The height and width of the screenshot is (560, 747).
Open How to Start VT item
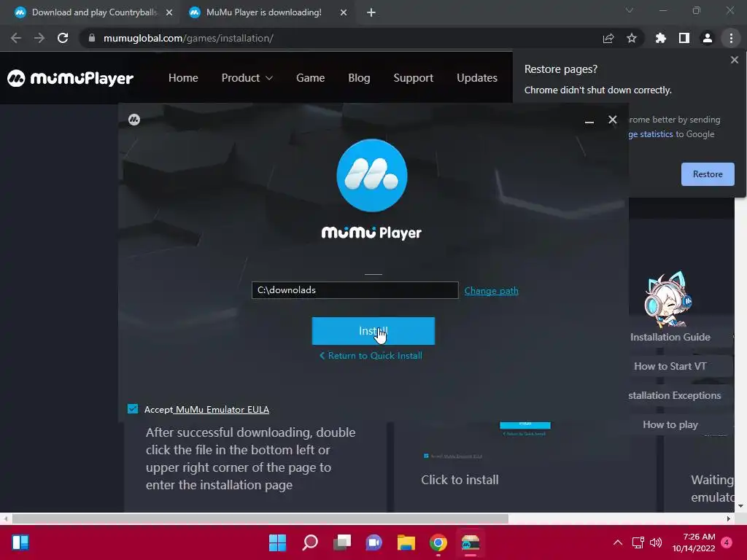pos(670,366)
